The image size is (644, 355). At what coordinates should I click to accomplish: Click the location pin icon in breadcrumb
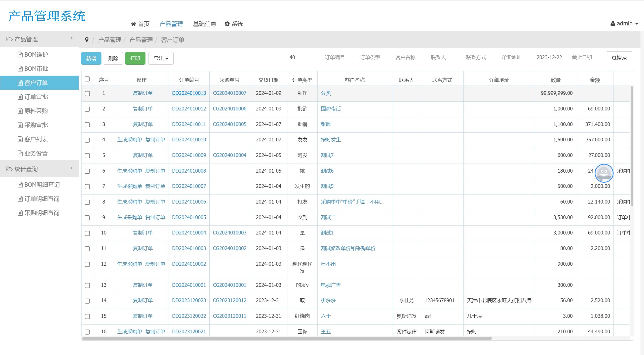[87, 40]
